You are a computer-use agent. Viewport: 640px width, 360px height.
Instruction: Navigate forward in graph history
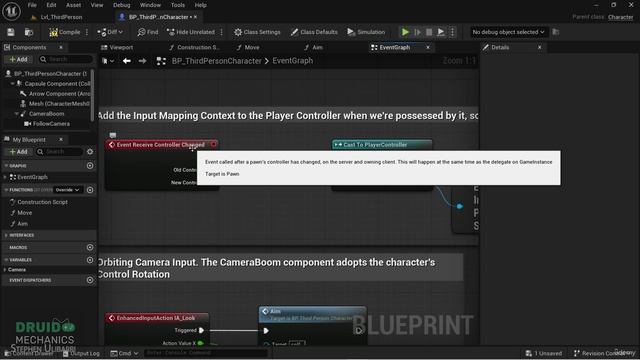click(x=142, y=61)
